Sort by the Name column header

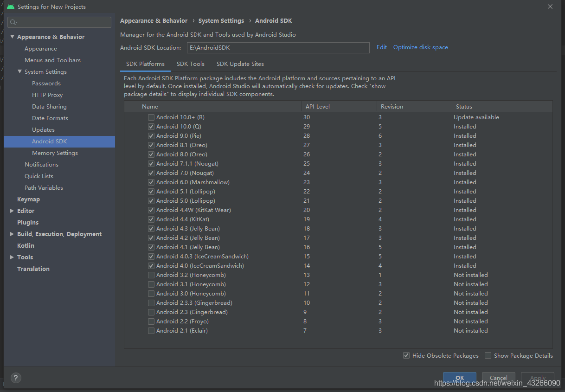(220, 106)
